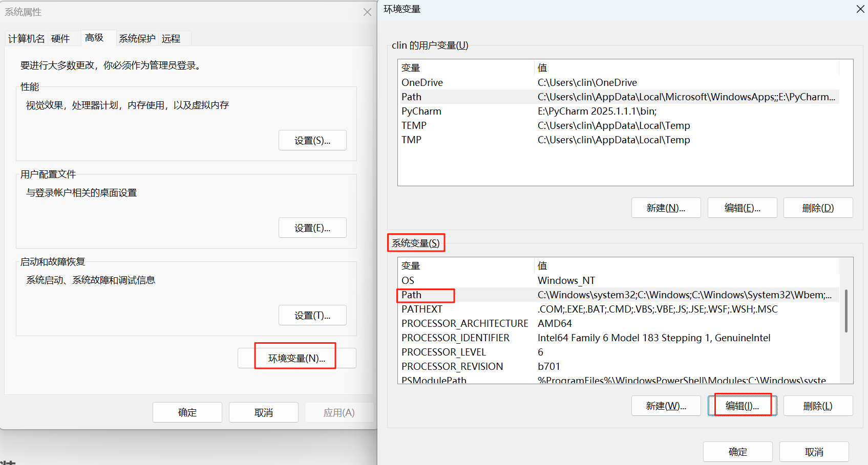Select the PROCESSOR_IDENTIFIER variable
The image size is (868, 465).
[619, 338]
